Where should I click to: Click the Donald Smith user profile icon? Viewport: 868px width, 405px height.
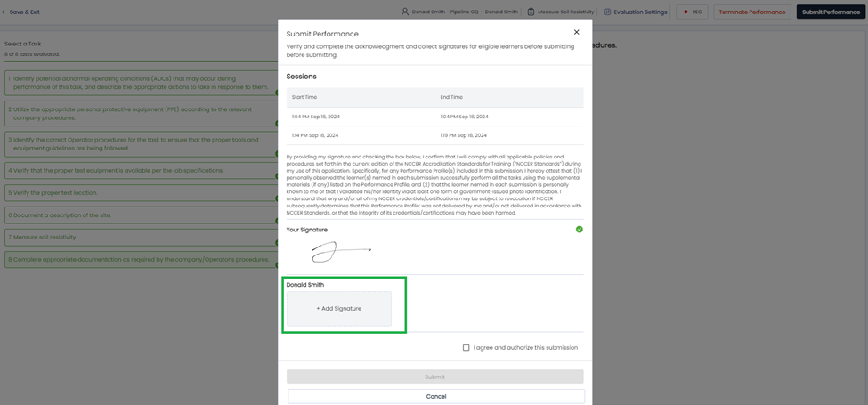click(405, 12)
